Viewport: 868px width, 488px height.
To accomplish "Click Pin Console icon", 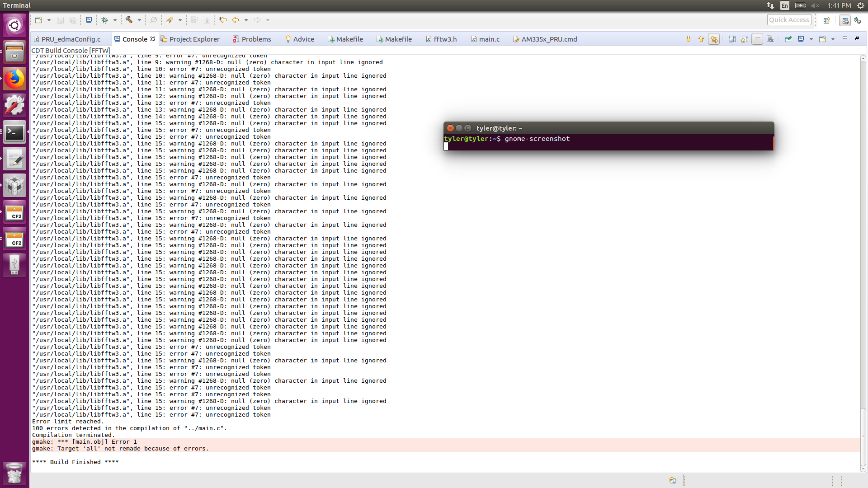I will pos(788,39).
